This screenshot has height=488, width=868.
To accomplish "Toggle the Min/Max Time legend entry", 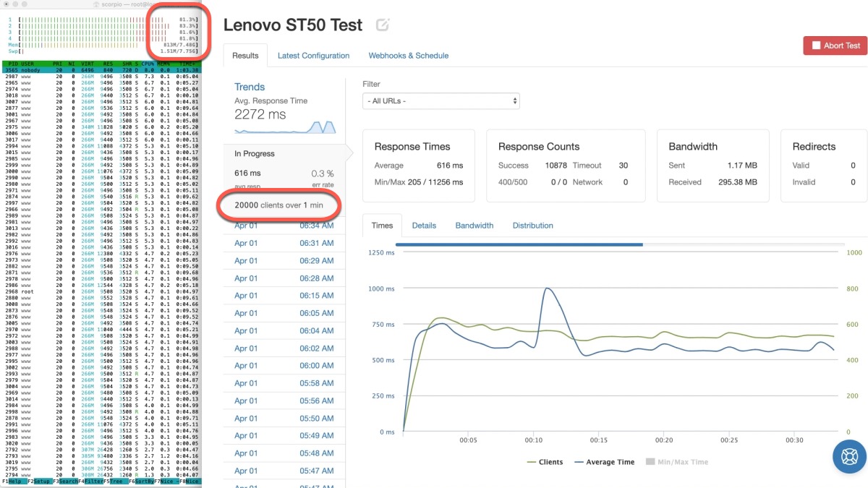I will 676,462.
